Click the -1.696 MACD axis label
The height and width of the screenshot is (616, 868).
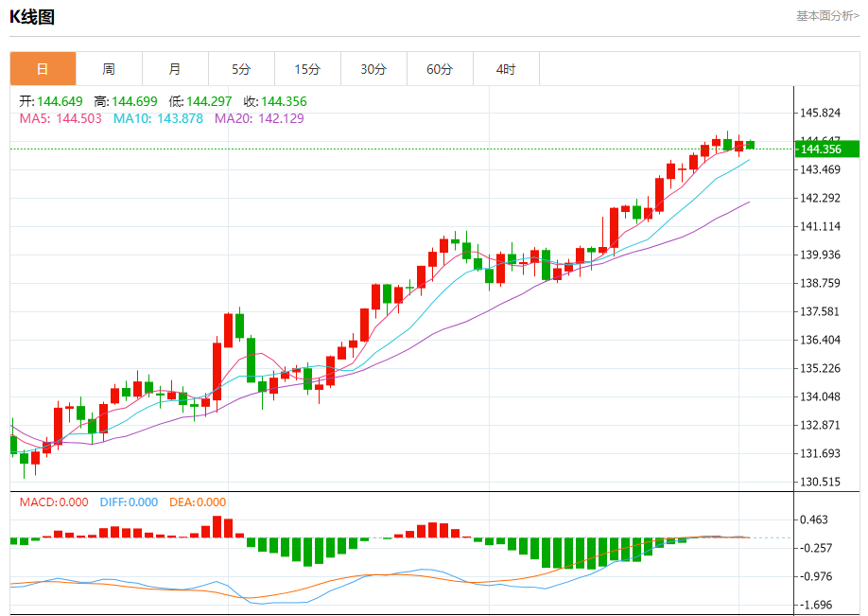click(x=816, y=605)
